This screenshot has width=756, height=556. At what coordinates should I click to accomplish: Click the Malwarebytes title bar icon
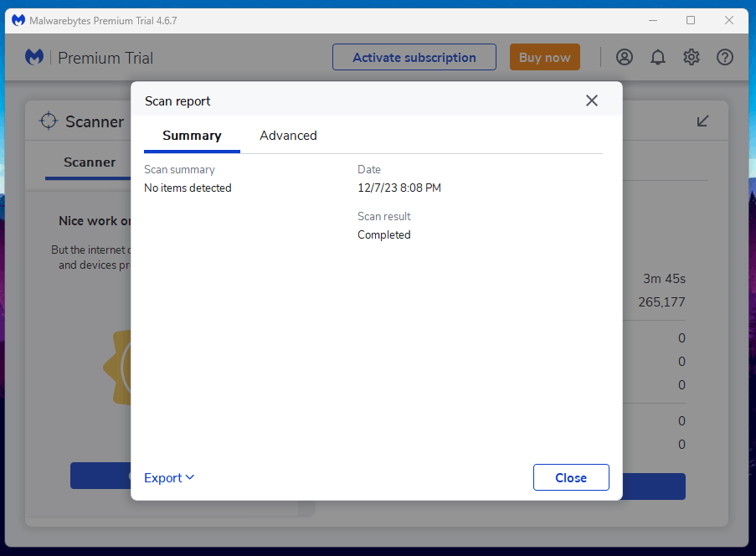pyautogui.click(x=18, y=20)
